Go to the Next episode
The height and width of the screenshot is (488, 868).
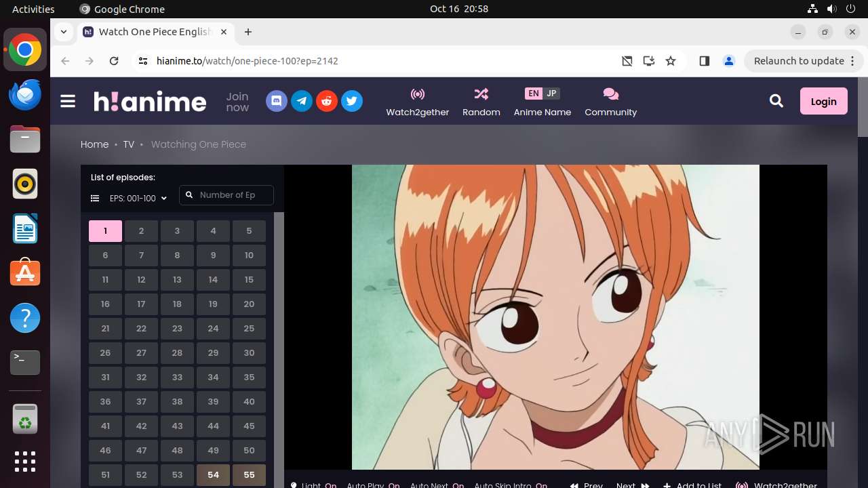tap(633, 485)
